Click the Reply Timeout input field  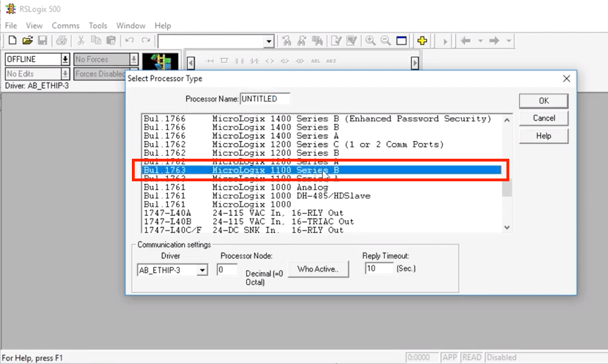click(379, 268)
